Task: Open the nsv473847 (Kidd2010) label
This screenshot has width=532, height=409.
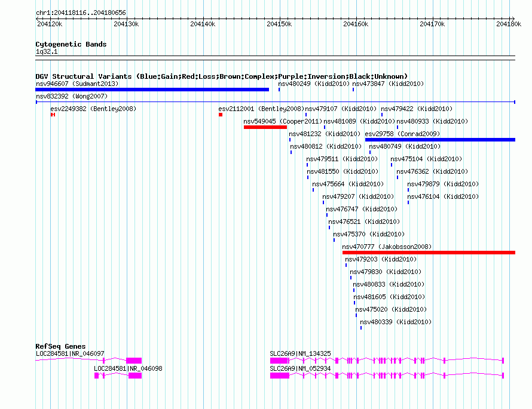Action: pyautogui.click(x=388, y=84)
